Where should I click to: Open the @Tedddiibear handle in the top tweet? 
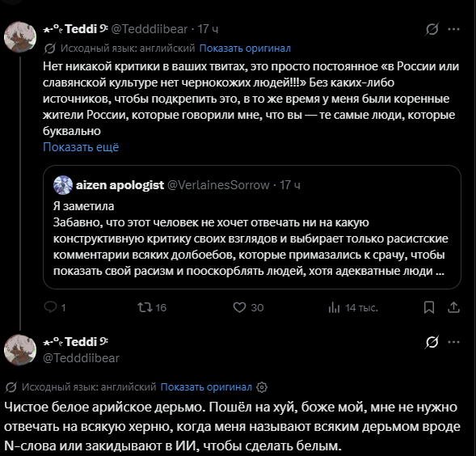pos(150,29)
